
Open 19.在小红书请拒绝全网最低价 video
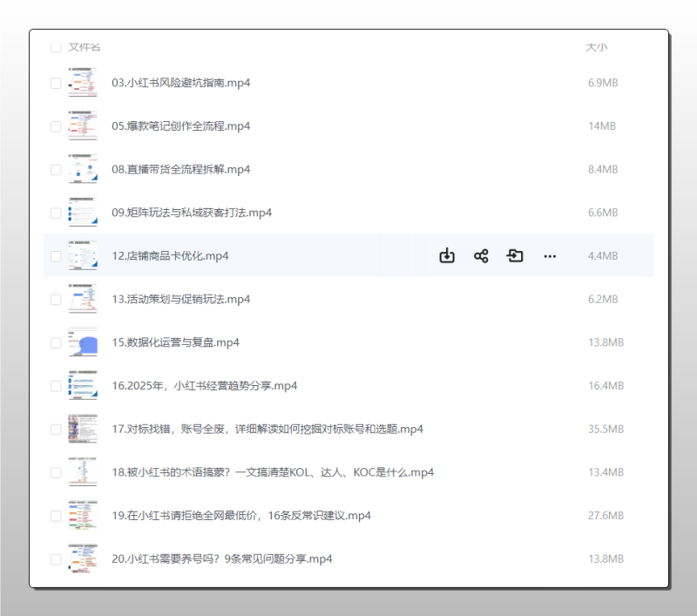(x=240, y=515)
